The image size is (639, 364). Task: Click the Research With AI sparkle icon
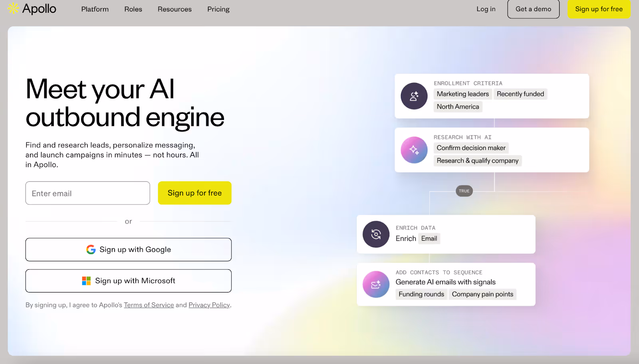[x=414, y=150]
